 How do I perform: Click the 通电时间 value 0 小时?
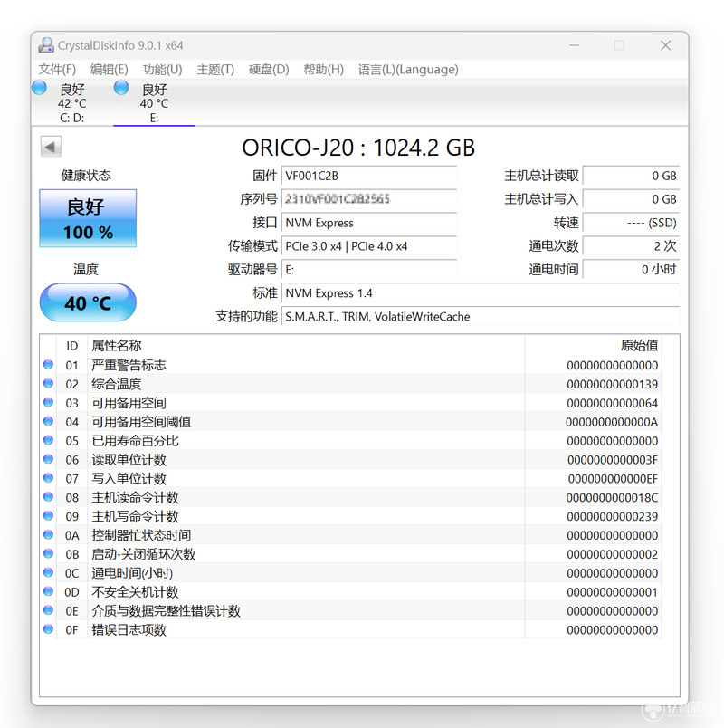[x=631, y=270]
